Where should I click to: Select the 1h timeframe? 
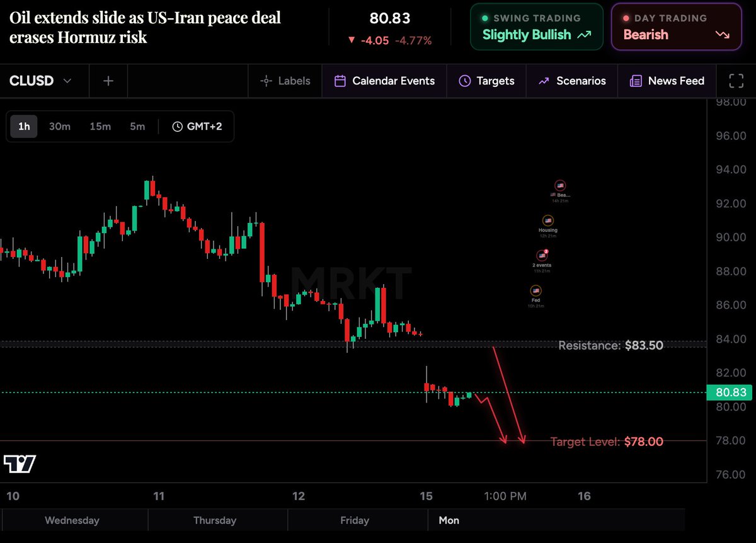click(24, 127)
